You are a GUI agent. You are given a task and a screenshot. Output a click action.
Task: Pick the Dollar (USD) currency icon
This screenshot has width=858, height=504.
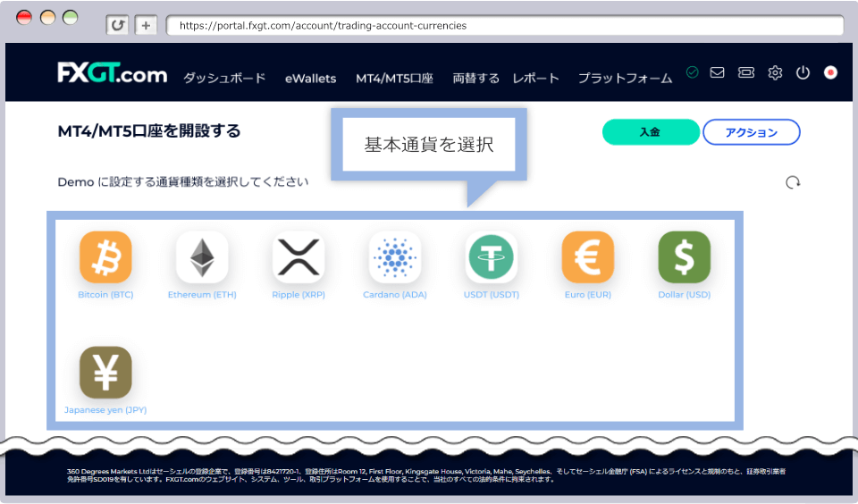(684, 257)
